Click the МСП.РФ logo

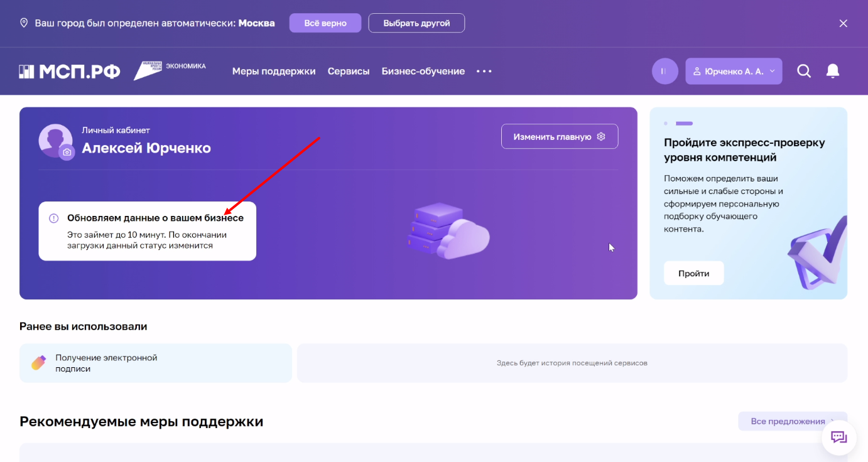point(69,72)
